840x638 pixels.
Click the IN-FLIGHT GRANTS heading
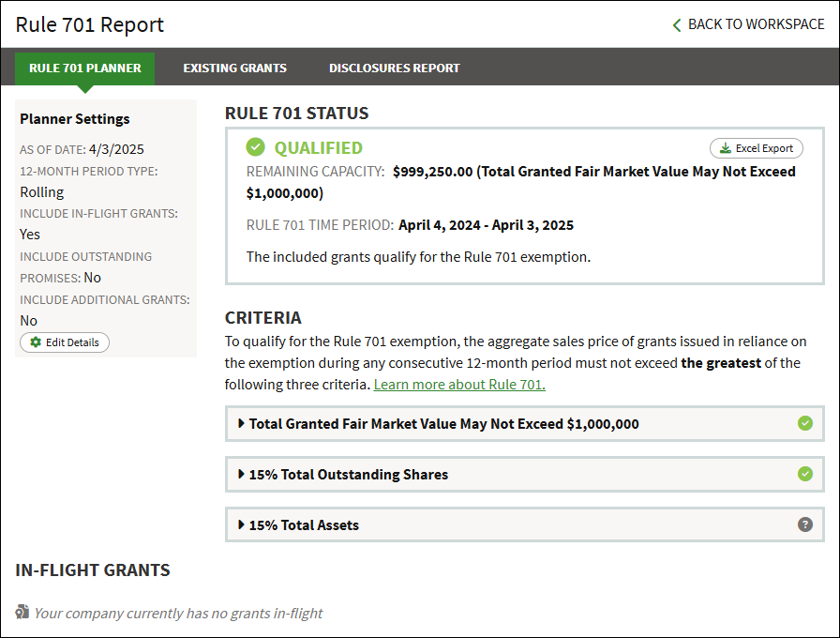pyautogui.click(x=93, y=570)
